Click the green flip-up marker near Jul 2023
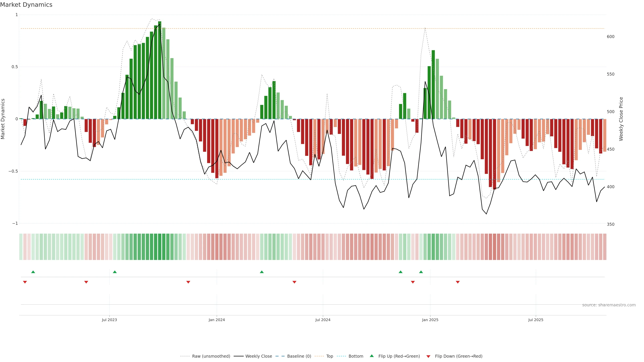 click(115, 272)
